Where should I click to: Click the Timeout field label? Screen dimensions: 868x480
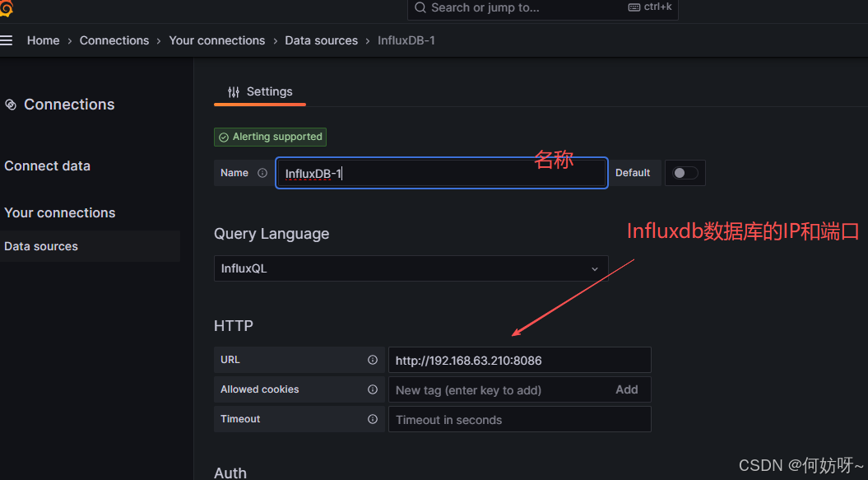(x=240, y=419)
